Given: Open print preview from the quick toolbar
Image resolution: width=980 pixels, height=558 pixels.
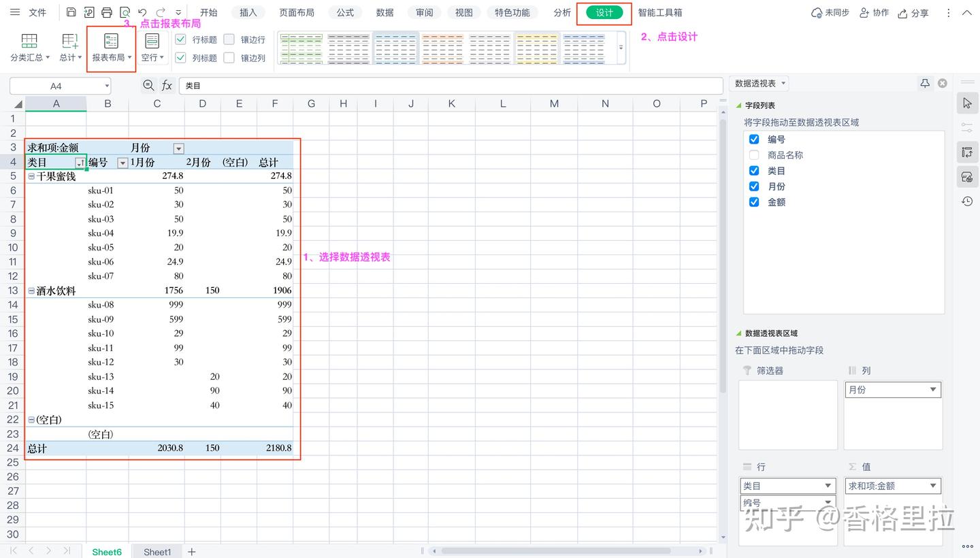Looking at the screenshot, I should tap(125, 13).
